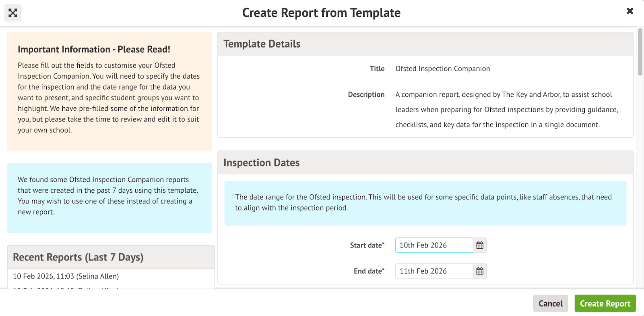Click the Recent Reports (Last 7 Days) header
This screenshot has height=316, width=644.
[x=78, y=257]
